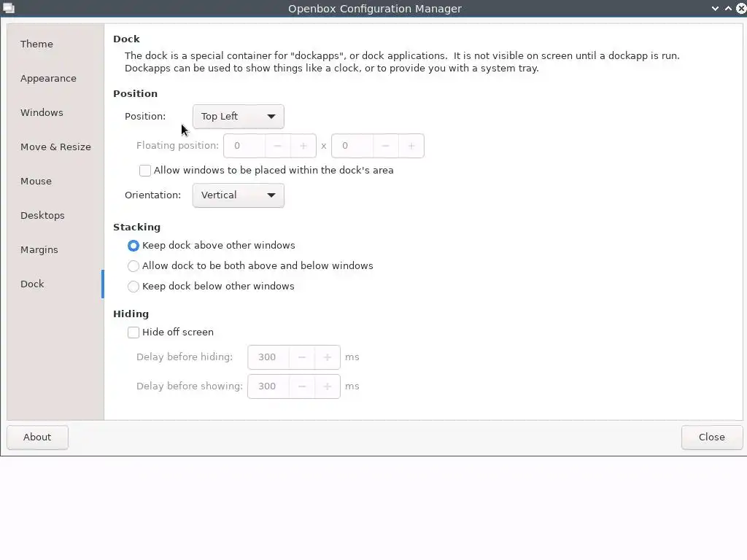
Task: Open the Desktops settings tab
Action: pyautogui.click(x=55, y=215)
